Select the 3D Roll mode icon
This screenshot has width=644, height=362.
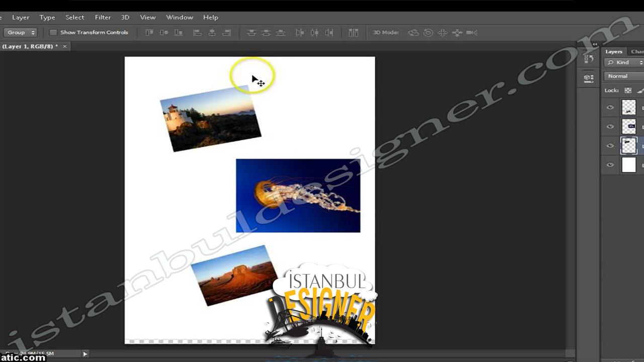click(x=428, y=33)
